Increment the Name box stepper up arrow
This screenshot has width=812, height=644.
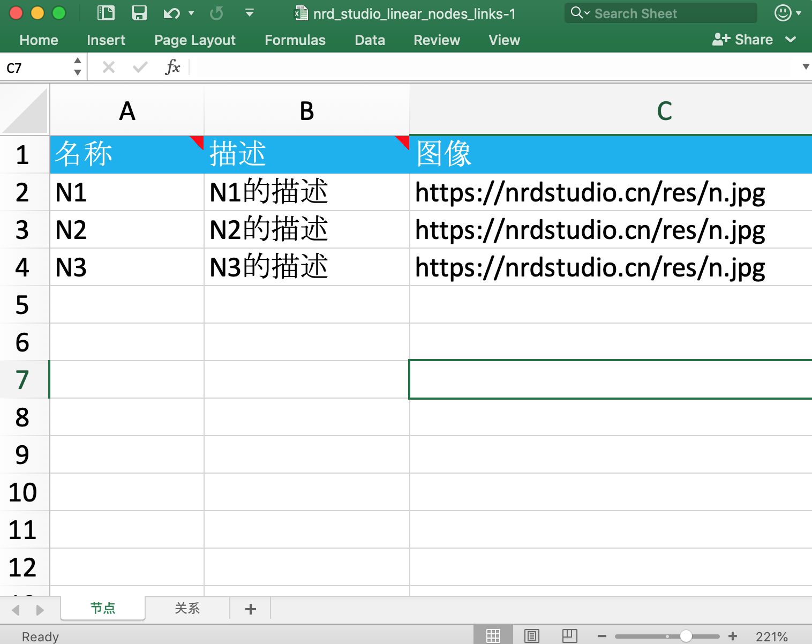click(x=77, y=61)
